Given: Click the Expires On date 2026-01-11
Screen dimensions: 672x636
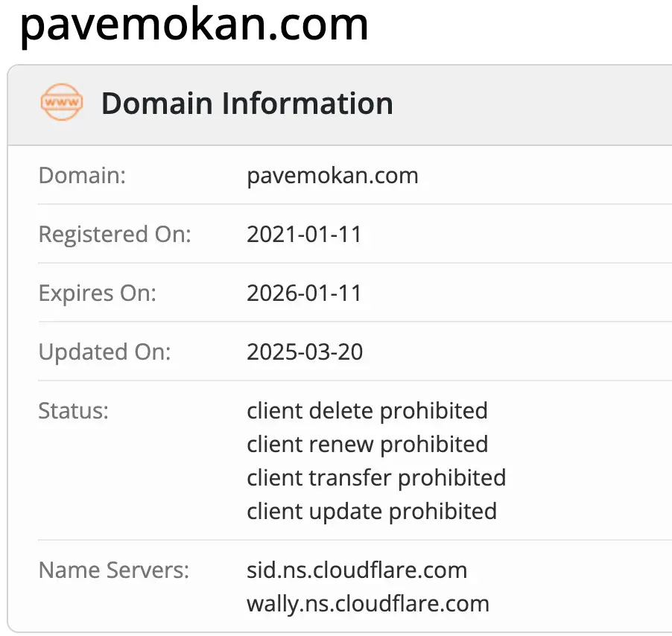Looking at the screenshot, I should coord(304,293).
